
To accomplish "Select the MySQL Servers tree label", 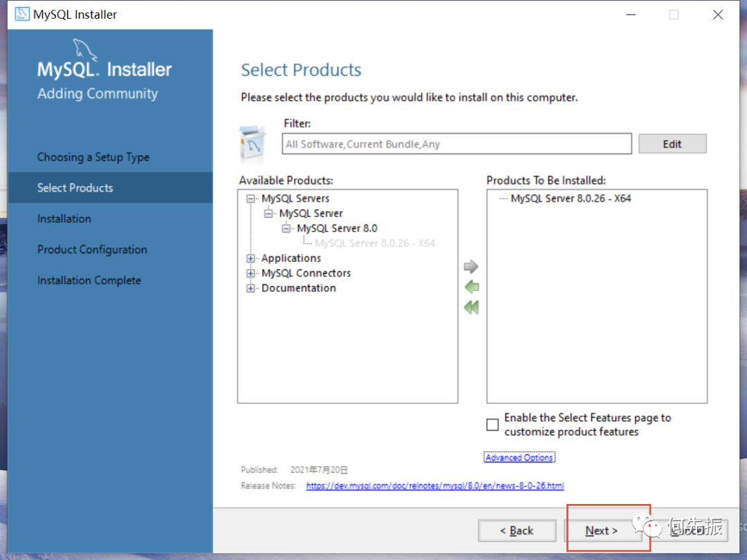I will click(x=295, y=198).
